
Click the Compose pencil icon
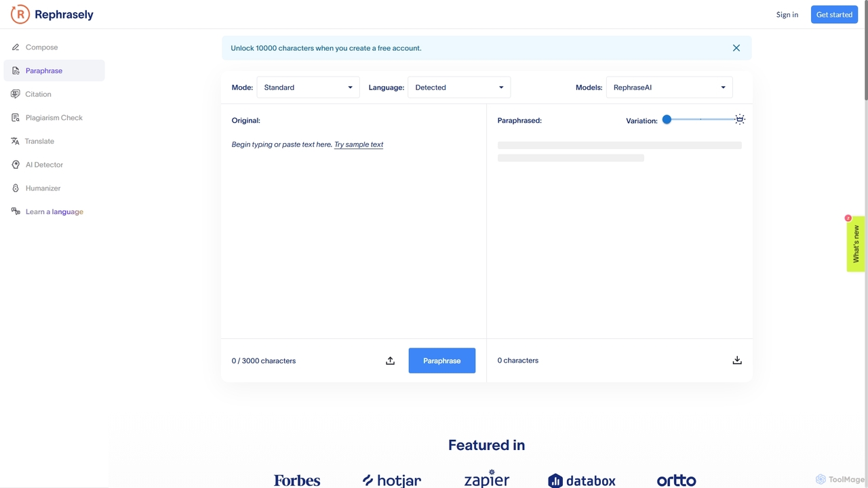click(x=16, y=47)
